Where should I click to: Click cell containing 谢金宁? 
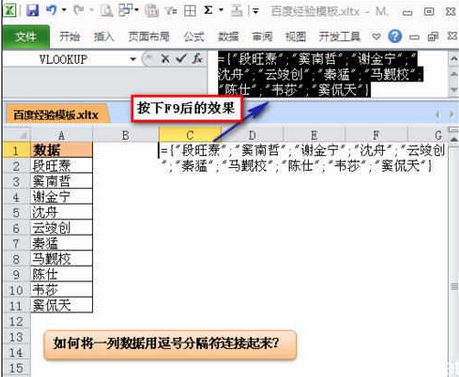(x=61, y=196)
